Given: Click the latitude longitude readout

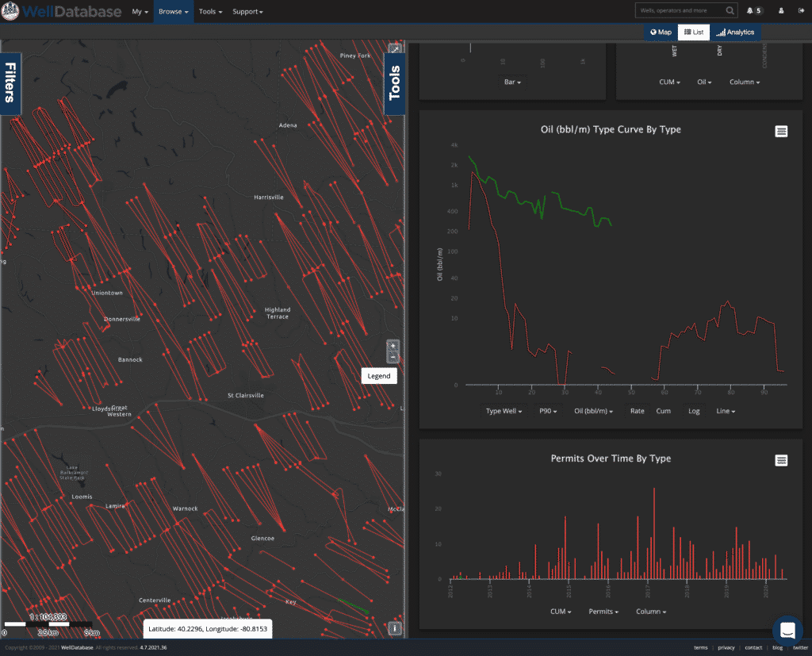Looking at the screenshot, I should 208,629.
